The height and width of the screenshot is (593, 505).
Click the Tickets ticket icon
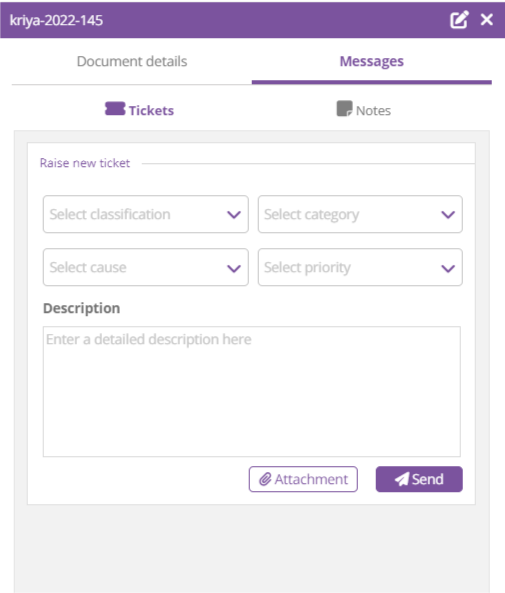click(x=115, y=109)
